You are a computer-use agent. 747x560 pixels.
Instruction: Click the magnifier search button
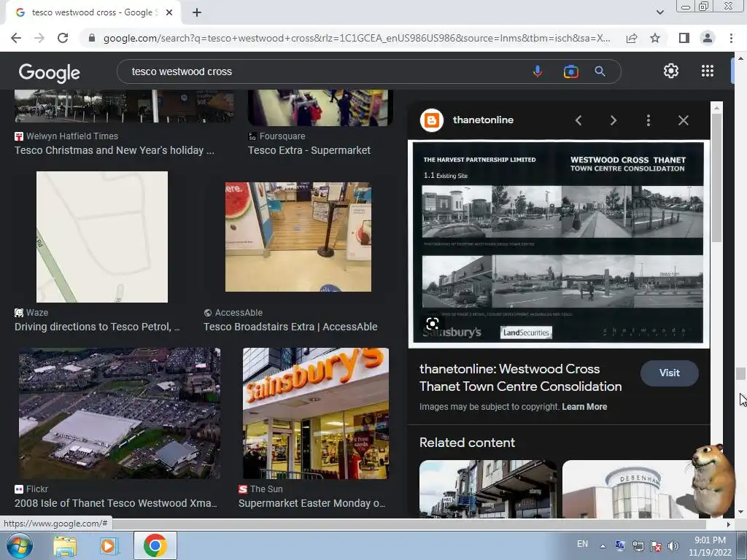coord(600,71)
